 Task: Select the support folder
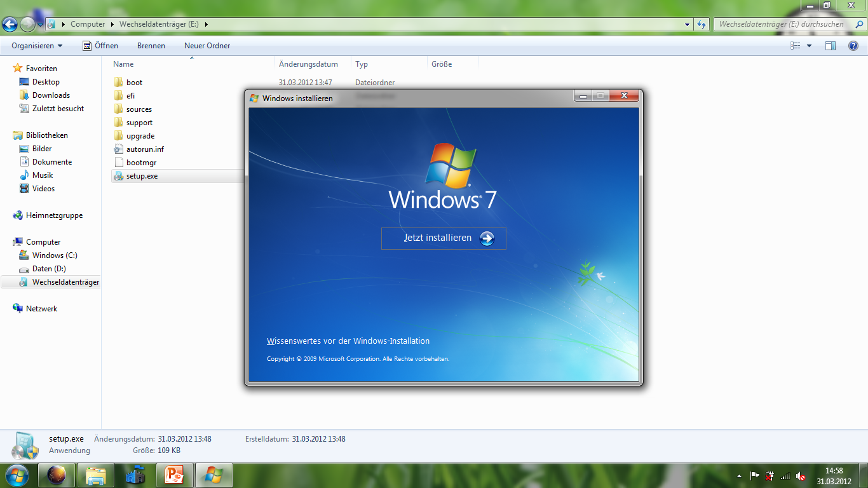click(133, 123)
